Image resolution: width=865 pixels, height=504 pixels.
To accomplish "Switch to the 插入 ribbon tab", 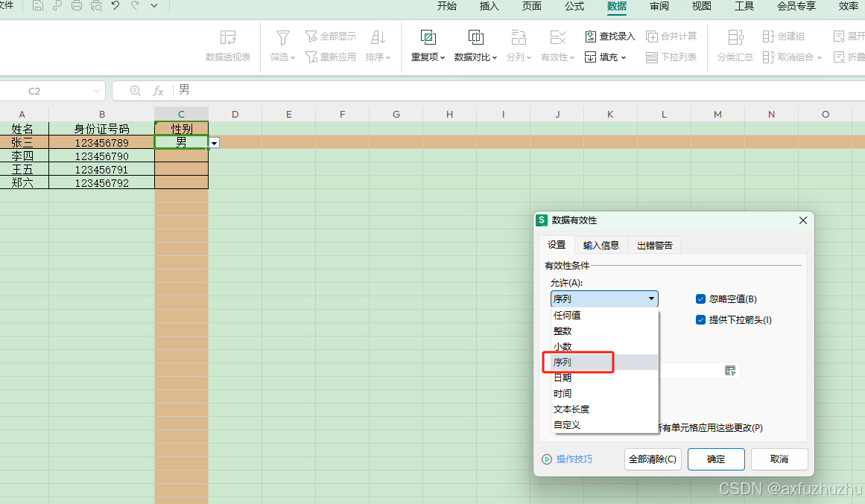I will point(489,6).
